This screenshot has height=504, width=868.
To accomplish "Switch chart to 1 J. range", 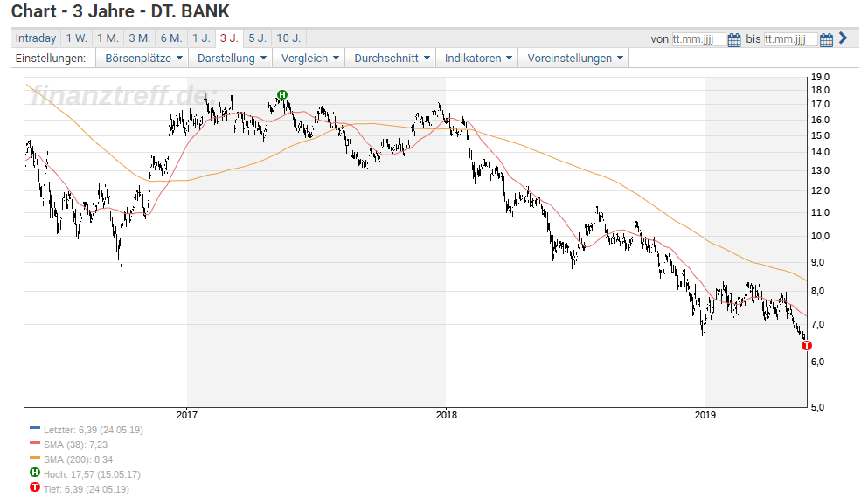I will tap(202, 38).
